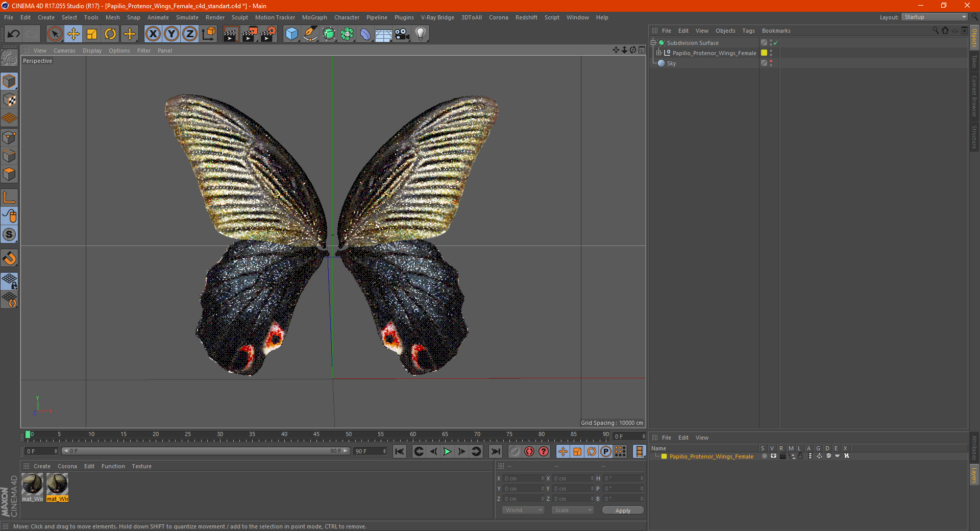Expand Papilio_Protenor_Wings_Female object
Screen dimensions: 980x531
(658, 53)
